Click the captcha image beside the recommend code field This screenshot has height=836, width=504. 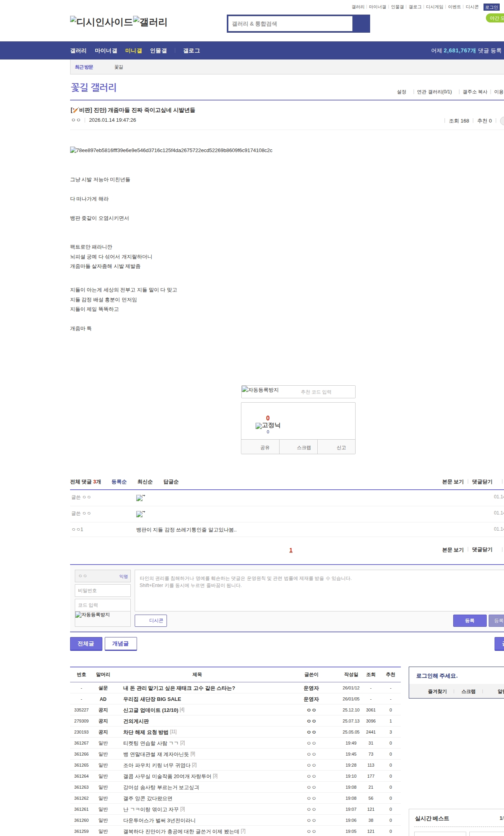(x=260, y=390)
